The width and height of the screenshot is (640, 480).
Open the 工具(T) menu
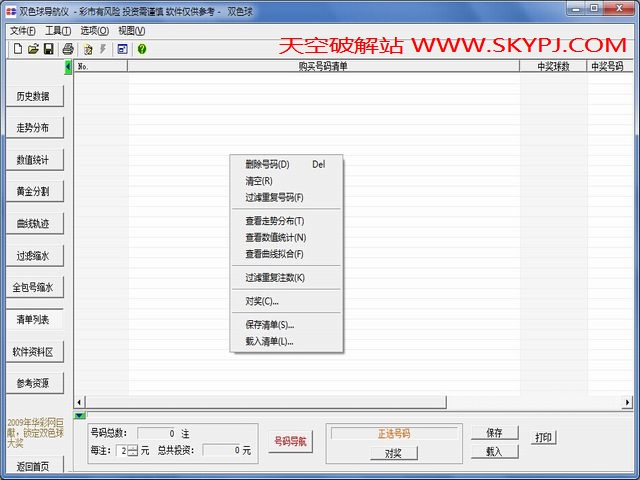pyautogui.click(x=59, y=31)
